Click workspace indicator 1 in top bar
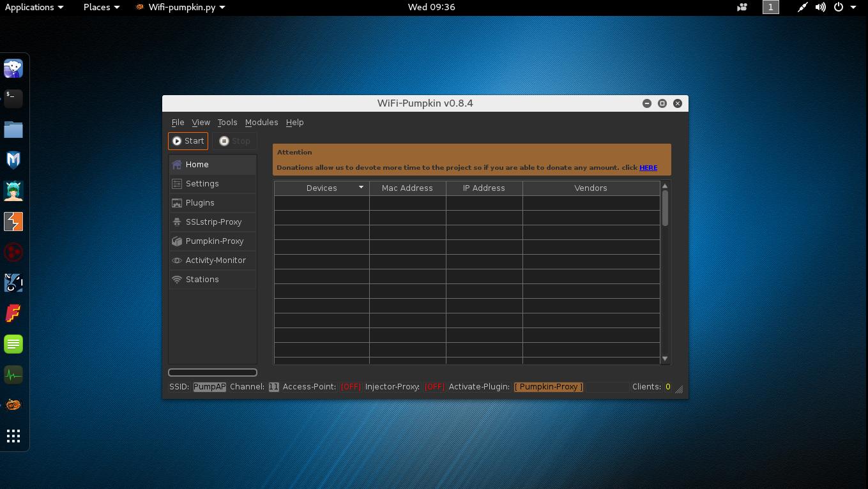This screenshot has height=489, width=868. click(x=771, y=7)
